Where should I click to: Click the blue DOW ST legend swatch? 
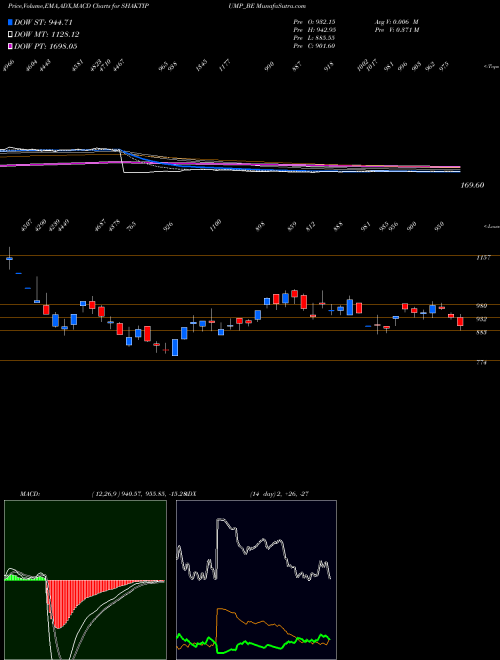tap(11, 23)
